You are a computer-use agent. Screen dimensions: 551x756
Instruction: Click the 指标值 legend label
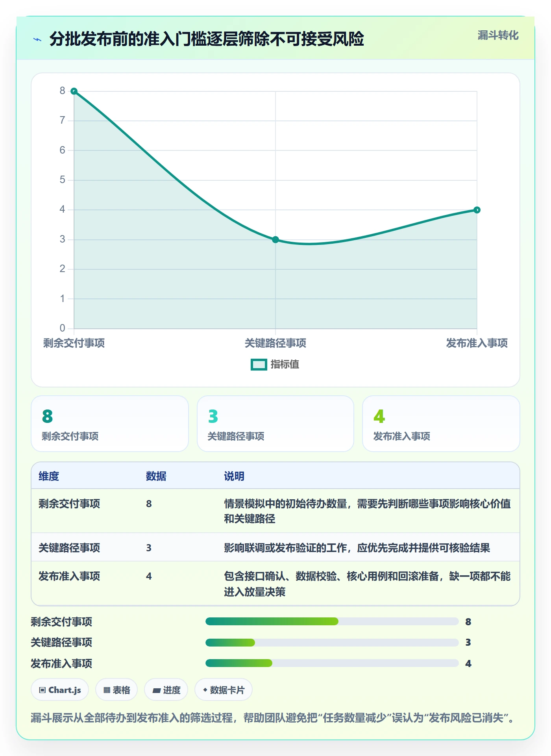285,365
